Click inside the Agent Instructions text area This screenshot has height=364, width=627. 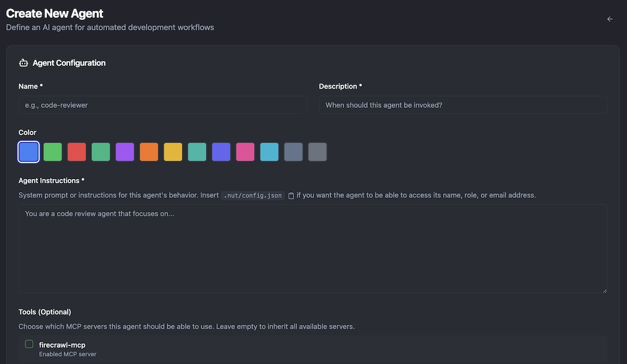pyautogui.click(x=312, y=248)
